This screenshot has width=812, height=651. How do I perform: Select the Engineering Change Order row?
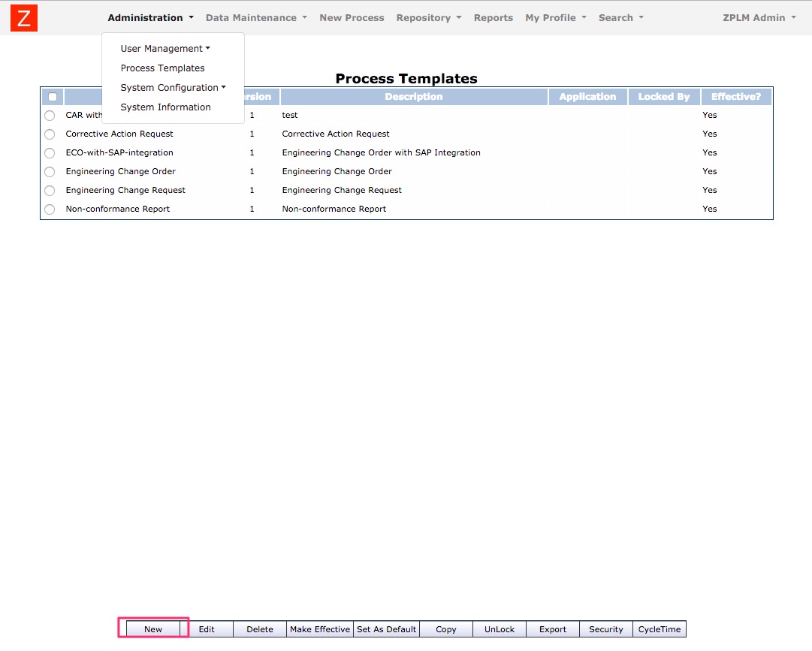(49, 171)
